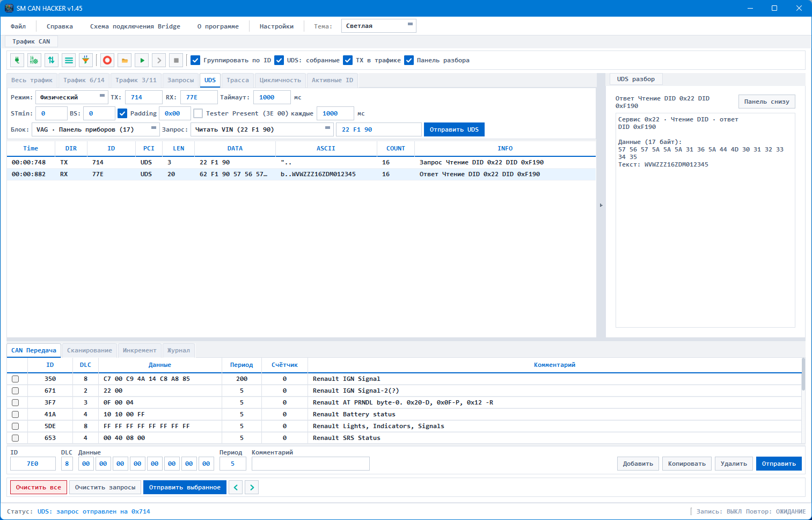This screenshot has height=520, width=812.
Task: Click the TX address field containing 714
Action: coord(143,97)
